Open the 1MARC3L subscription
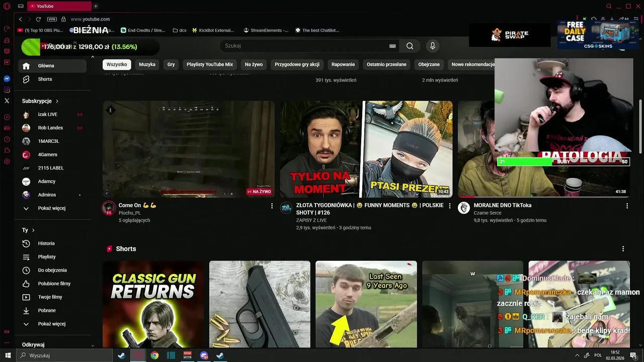Screen dimensions: 644x362 tap(52, 141)
